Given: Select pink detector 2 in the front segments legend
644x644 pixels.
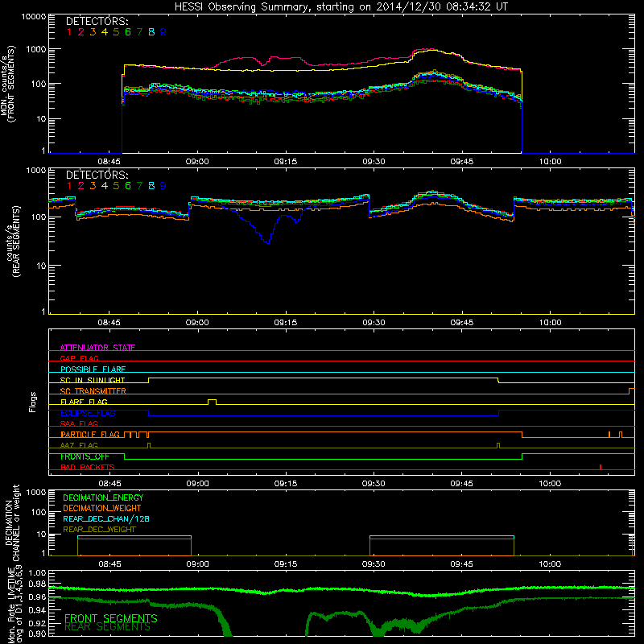Looking at the screenshot, I should [x=81, y=32].
